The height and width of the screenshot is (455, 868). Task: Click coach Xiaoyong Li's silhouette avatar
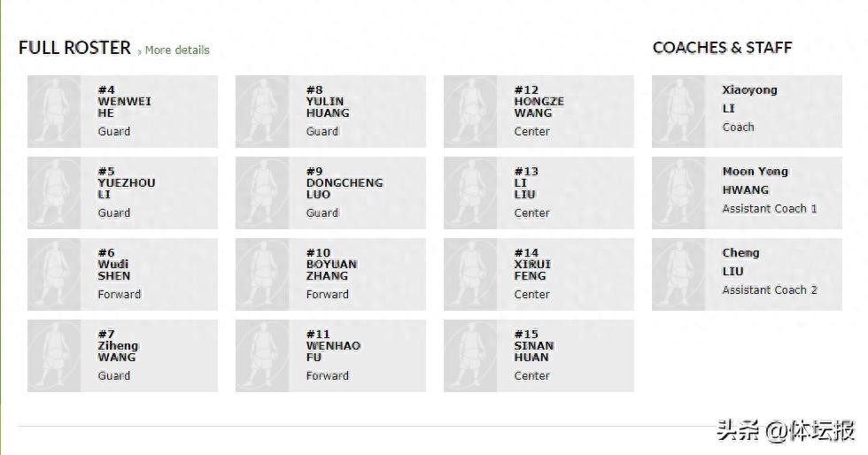click(678, 112)
